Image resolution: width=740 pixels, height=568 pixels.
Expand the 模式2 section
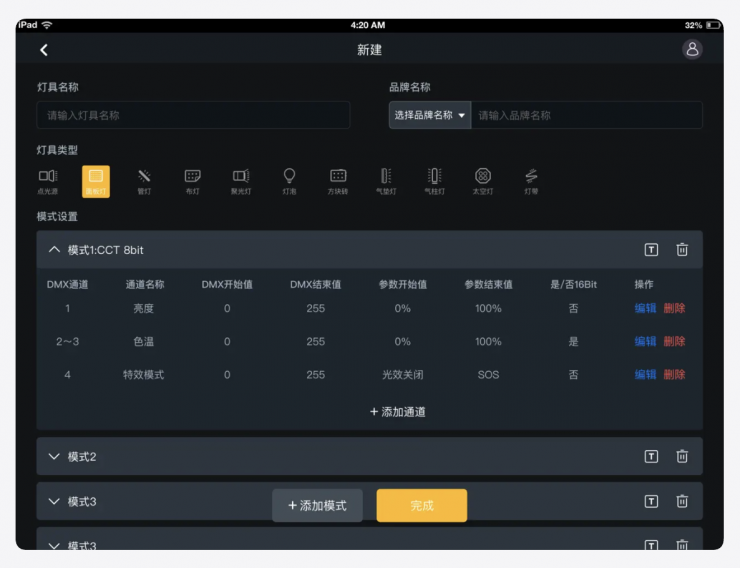[x=55, y=457]
